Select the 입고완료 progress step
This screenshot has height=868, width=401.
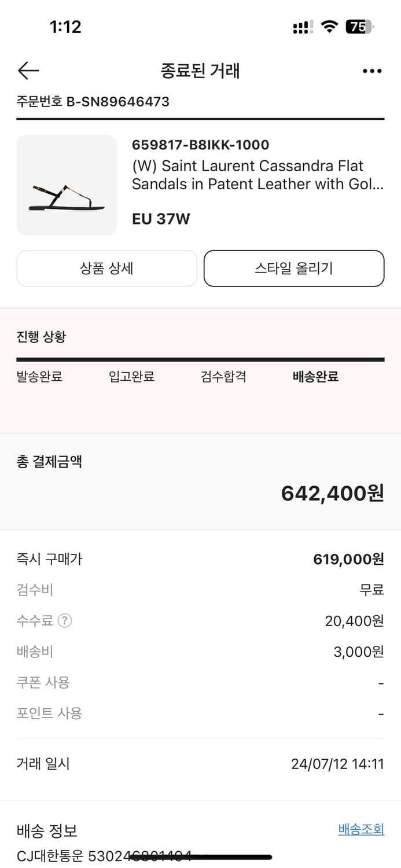pyautogui.click(x=131, y=377)
